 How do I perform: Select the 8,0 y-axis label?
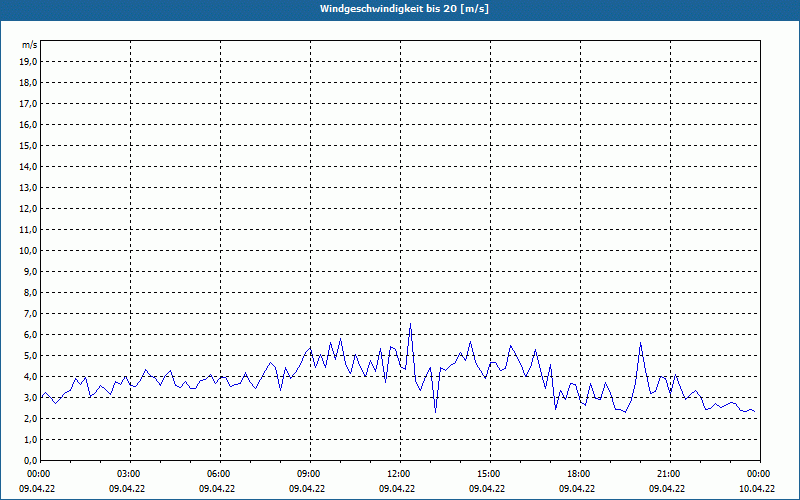(30, 292)
